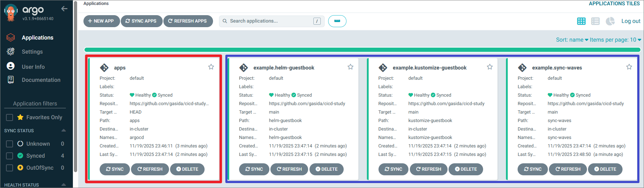The width and height of the screenshot is (644, 188).
Task: Click Log out
Action: click(x=631, y=21)
